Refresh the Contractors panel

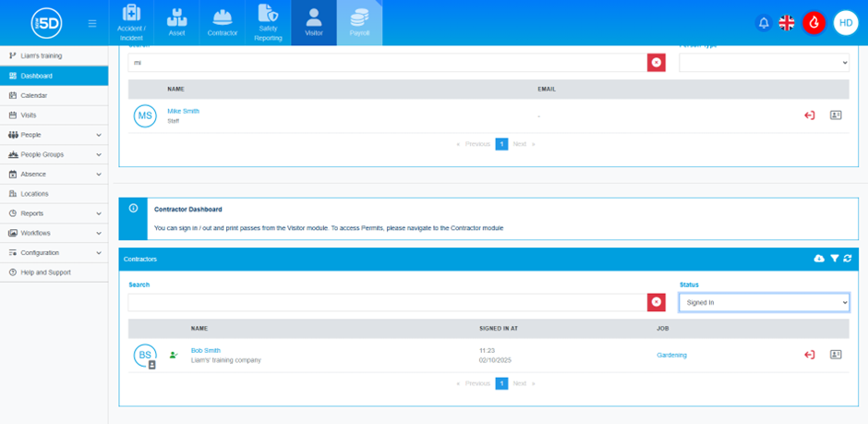click(x=847, y=259)
